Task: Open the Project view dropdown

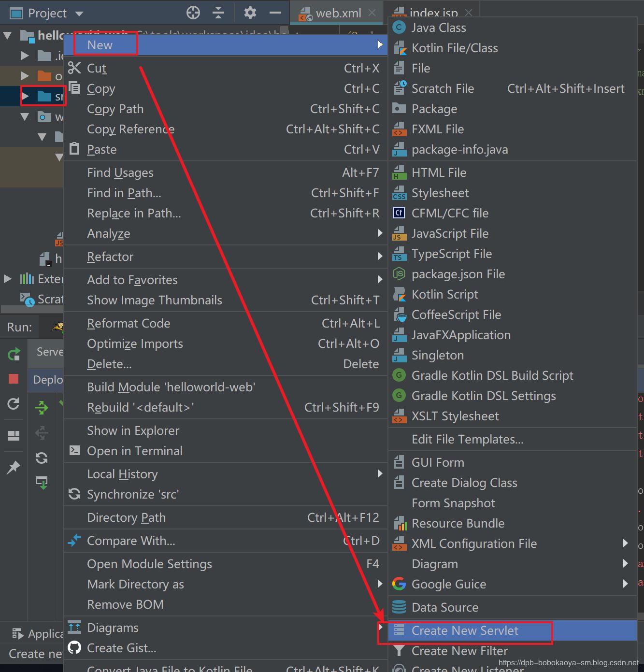Action: (x=80, y=14)
